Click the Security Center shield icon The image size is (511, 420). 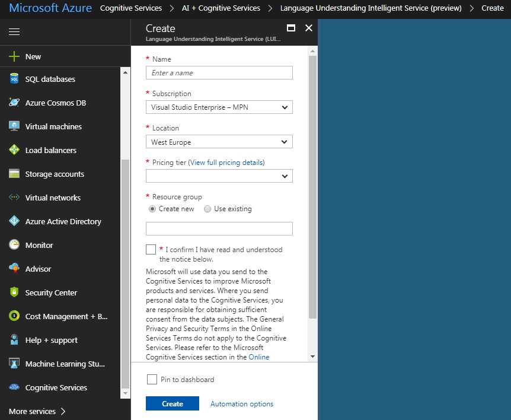pos(14,292)
